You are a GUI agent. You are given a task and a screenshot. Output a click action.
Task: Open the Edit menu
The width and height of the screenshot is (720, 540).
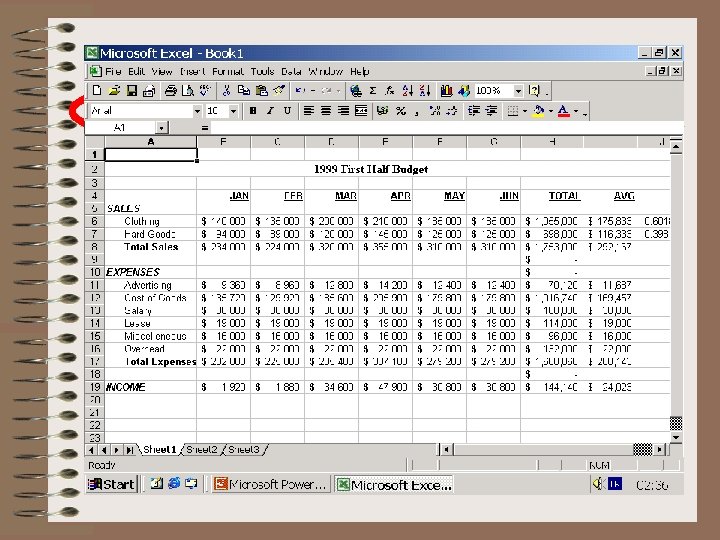click(x=136, y=72)
